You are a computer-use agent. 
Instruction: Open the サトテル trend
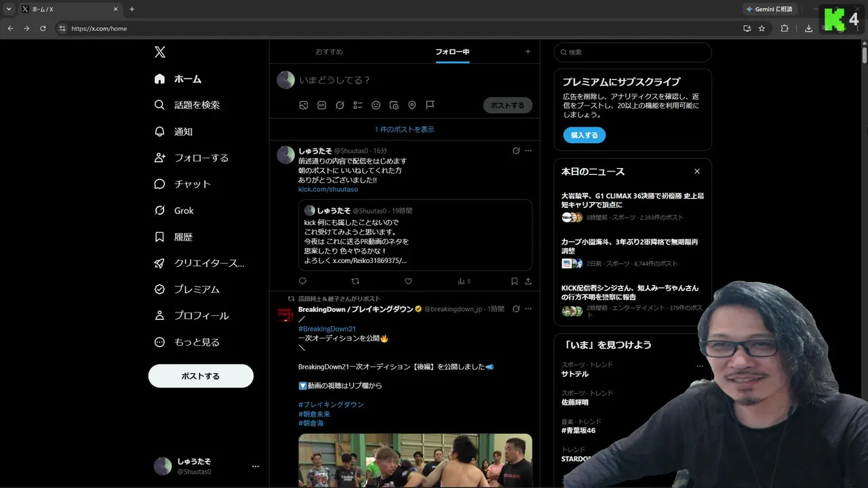pos(574,373)
